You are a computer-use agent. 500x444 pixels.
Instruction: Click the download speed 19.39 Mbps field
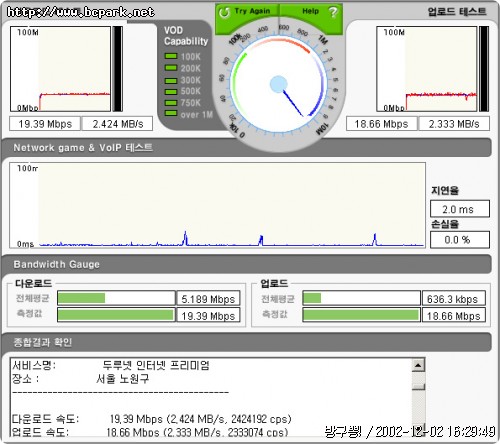[45, 124]
